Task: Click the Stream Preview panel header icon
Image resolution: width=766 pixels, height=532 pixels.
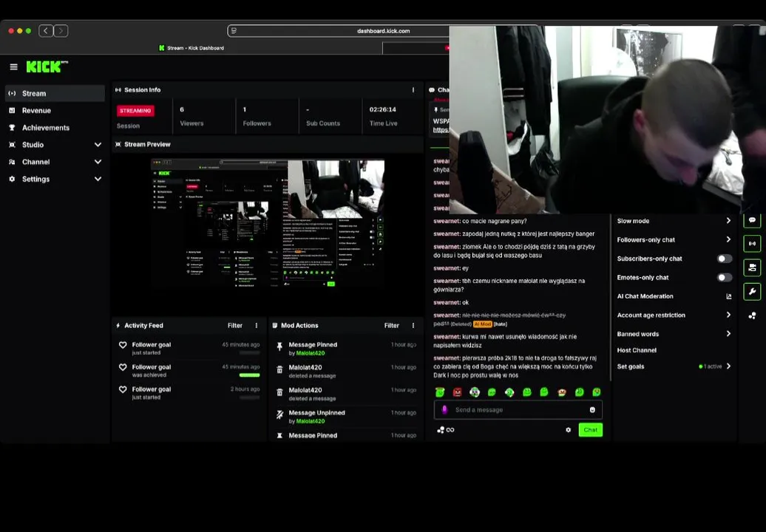Action: click(118, 145)
